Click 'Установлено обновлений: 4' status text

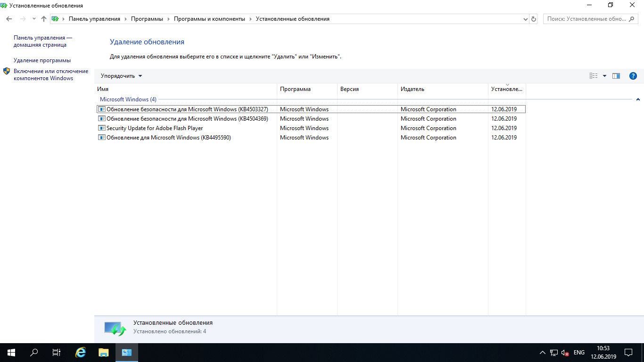tap(170, 331)
